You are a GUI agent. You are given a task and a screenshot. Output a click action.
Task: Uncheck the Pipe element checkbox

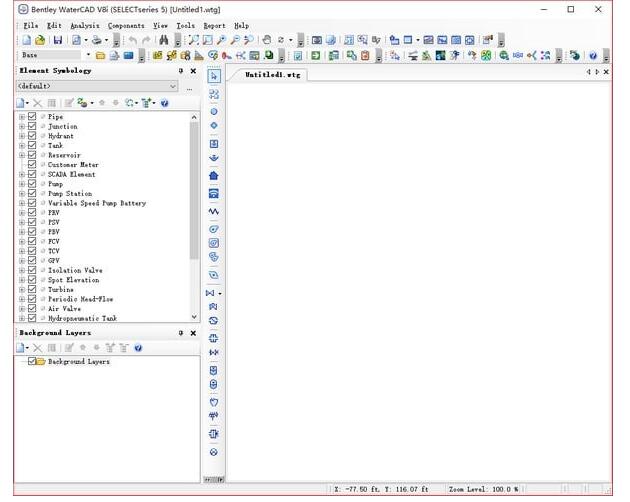(32, 117)
